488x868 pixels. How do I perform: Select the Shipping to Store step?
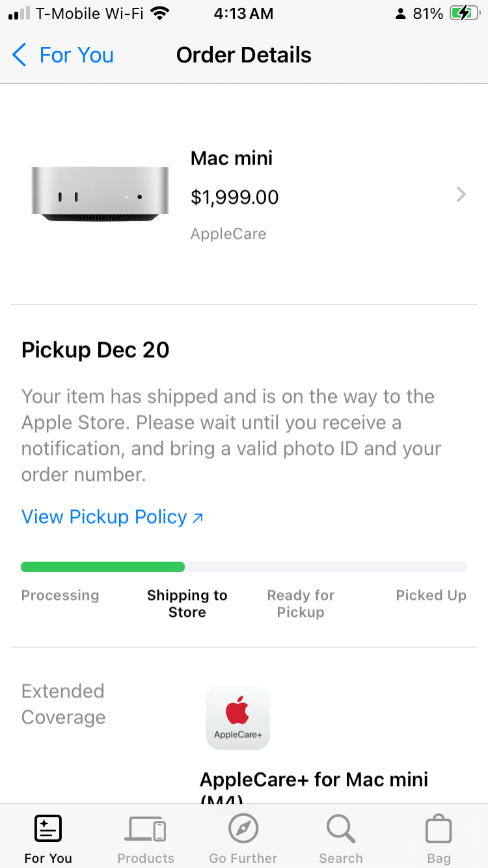[187, 604]
